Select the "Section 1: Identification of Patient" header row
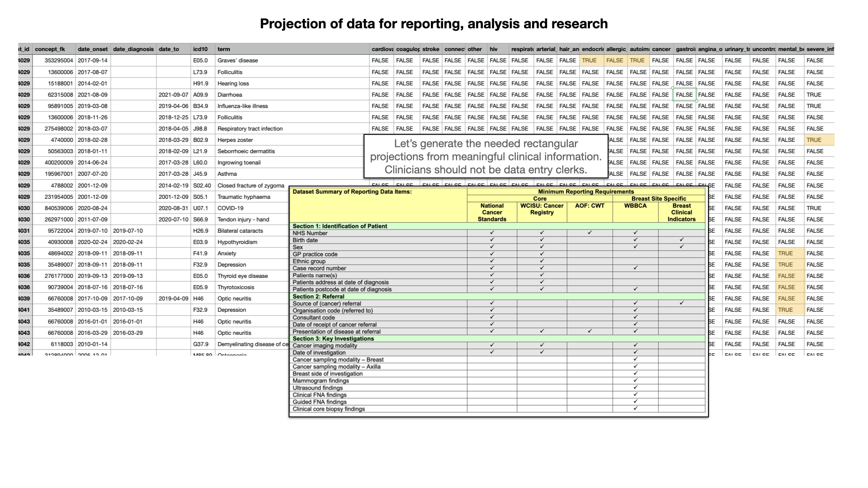Viewport: 868px width, 488px height. (340, 226)
